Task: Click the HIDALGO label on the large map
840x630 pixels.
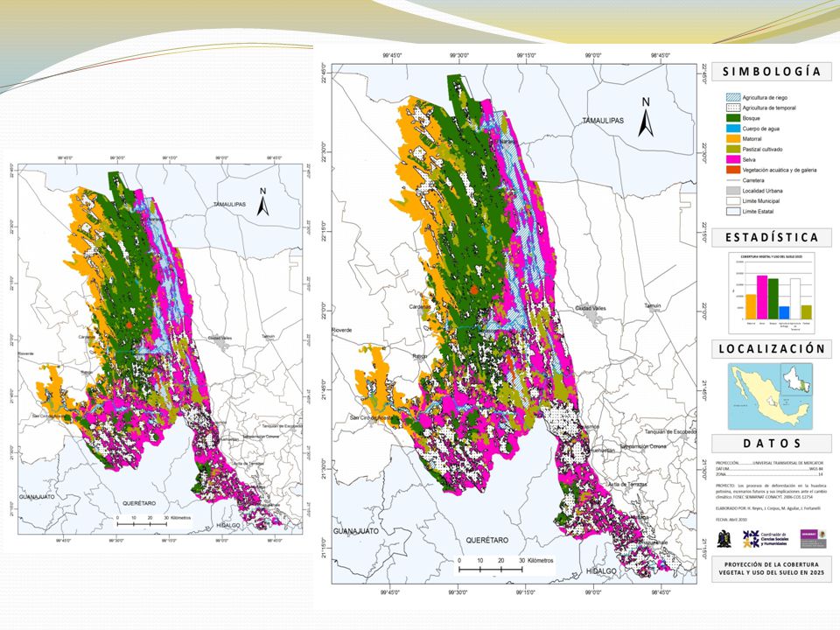Action: pos(601,571)
